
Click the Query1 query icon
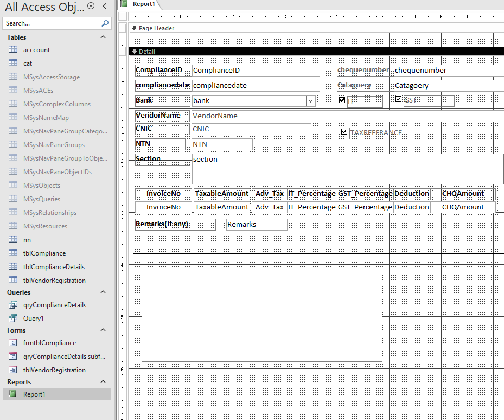click(x=13, y=318)
